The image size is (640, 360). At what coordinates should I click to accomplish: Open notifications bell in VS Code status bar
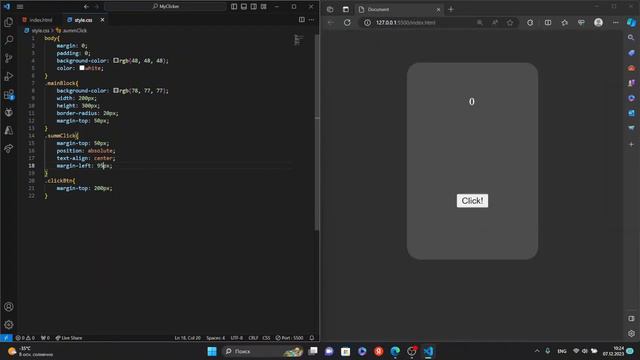[x=312, y=338]
